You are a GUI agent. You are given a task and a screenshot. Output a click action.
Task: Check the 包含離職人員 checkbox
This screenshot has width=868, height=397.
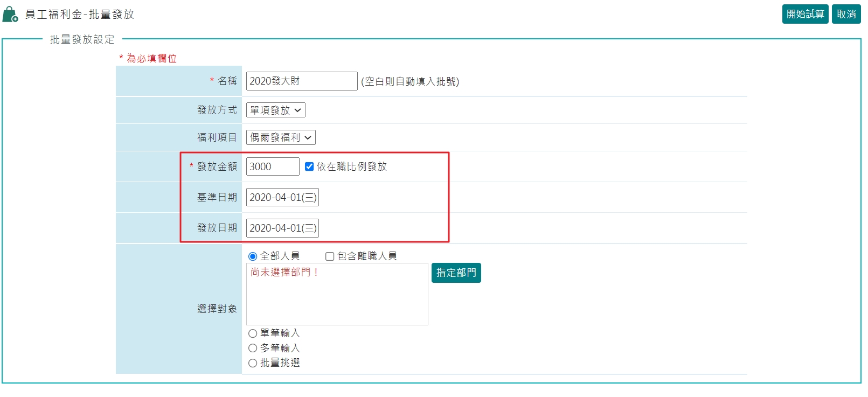pyautogui.click(x=330, y=256)
